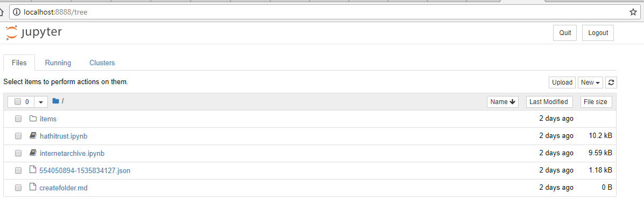
Task: Sort files by Name
Action: [503, 102]
